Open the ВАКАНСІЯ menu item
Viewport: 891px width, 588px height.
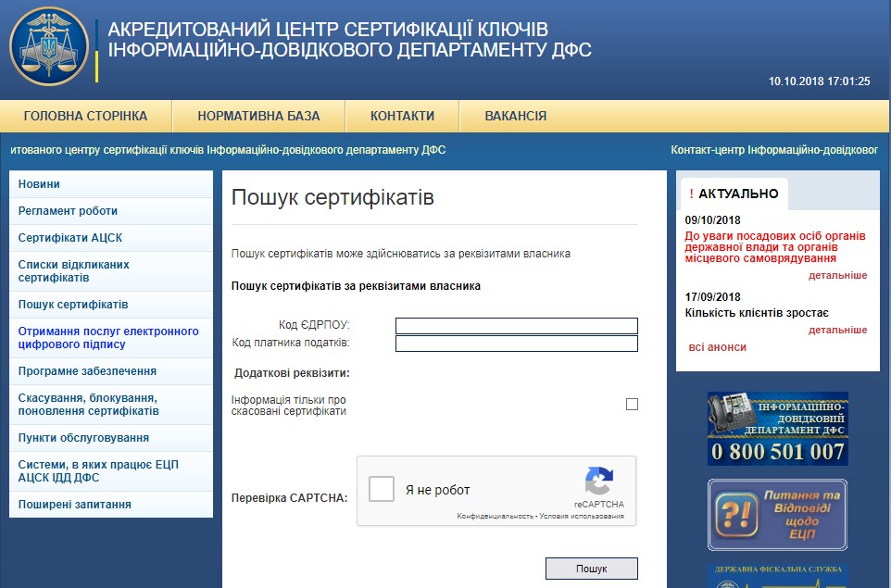(x=515, y=117)
